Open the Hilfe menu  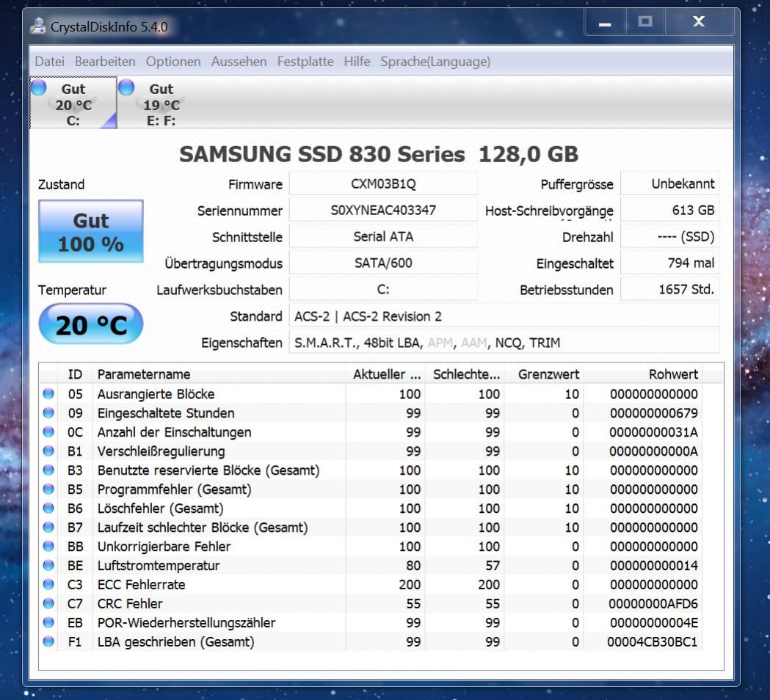[357, 62]
